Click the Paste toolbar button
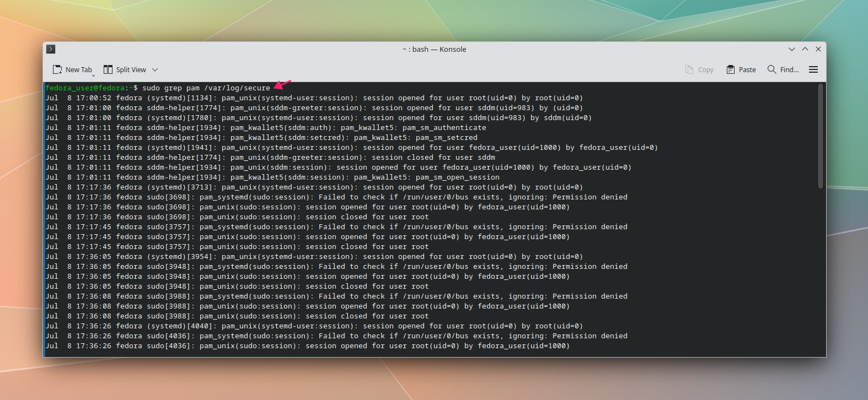The image size is (868, 400). (741, 69)
